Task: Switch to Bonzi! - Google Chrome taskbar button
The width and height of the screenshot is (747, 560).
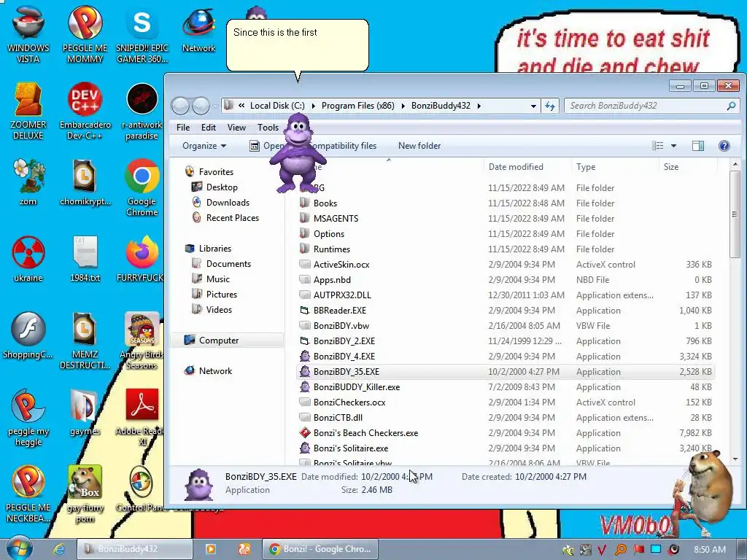Action: click(320, 549)
